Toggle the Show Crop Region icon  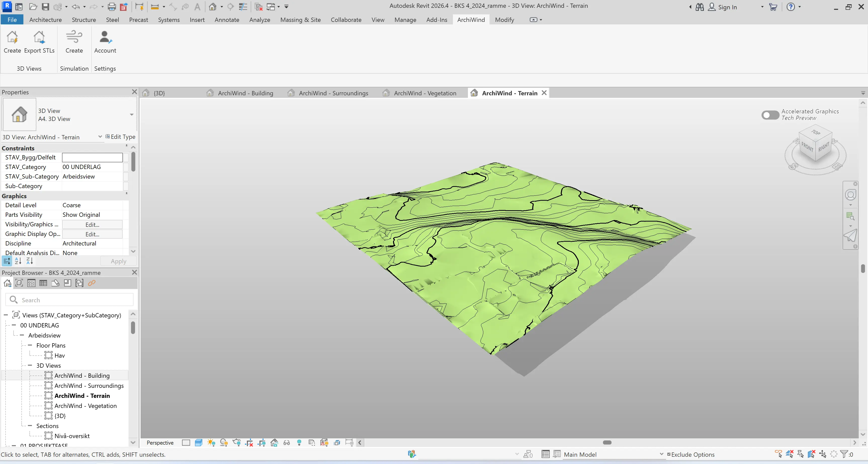click(x=262, y=442)
